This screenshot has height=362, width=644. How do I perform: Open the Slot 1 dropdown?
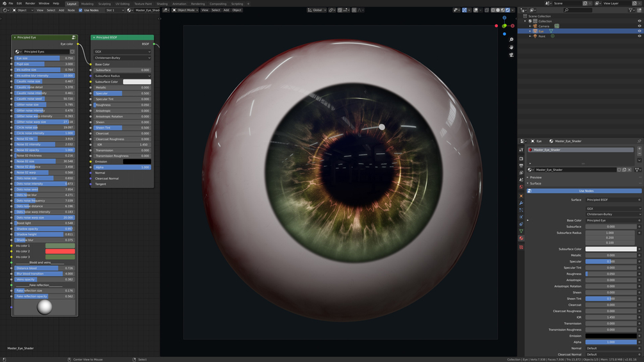coord(114,10)
